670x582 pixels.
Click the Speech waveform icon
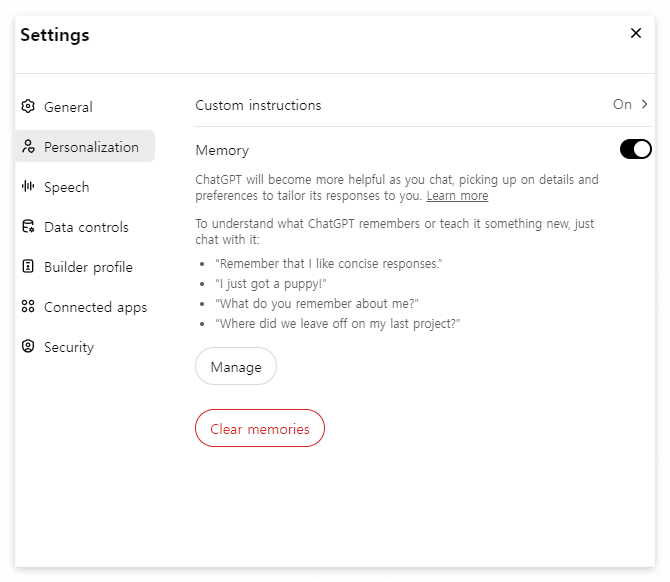(x=28, y=186)
